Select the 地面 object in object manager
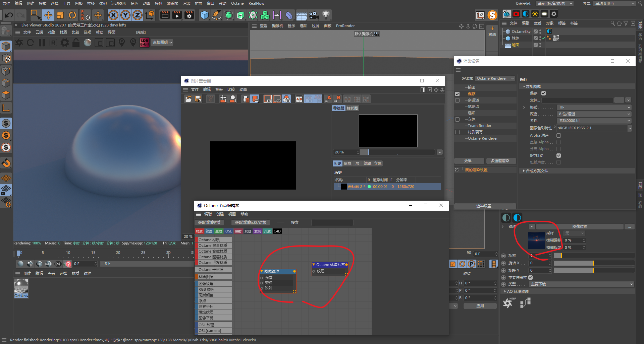644x344 pixels. coord(516,45)
